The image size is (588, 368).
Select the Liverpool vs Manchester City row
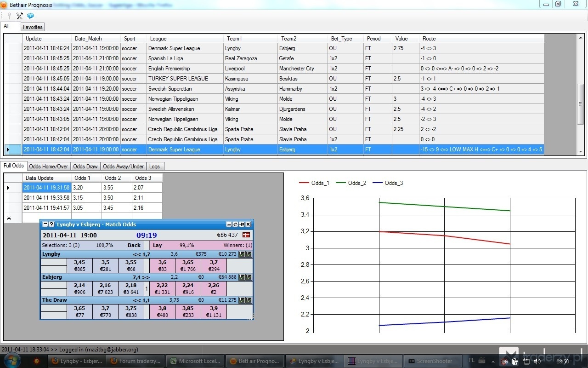274,69
